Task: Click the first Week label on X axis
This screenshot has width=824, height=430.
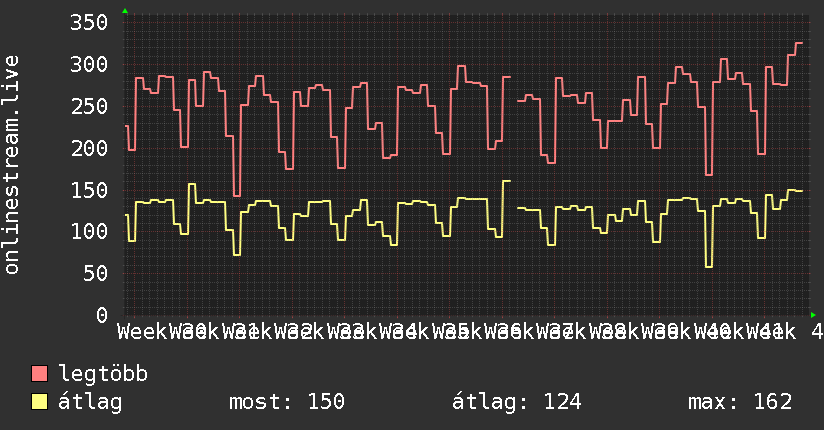Action: (143, 332)
